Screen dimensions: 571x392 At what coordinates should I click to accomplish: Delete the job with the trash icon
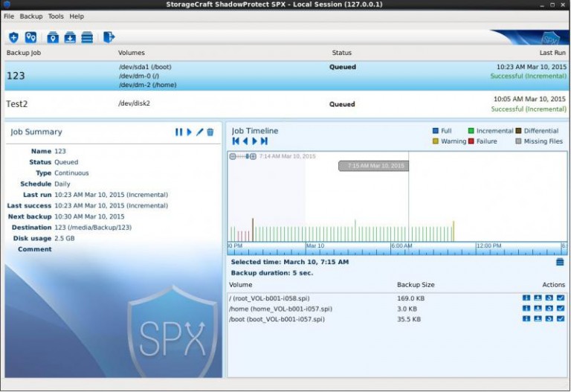click(210, 132)
